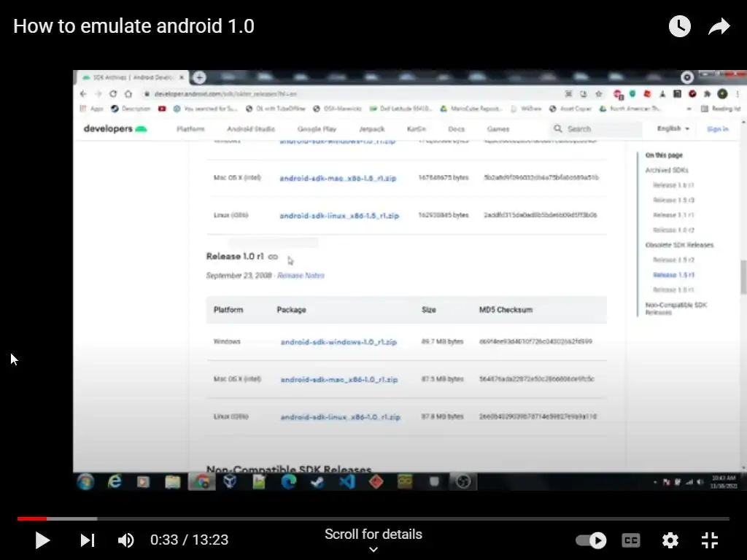The height and width of the screenshot is (560, 747).
Task: Open Microsoft Edge from the taskbar
Action: coord(289,482)
